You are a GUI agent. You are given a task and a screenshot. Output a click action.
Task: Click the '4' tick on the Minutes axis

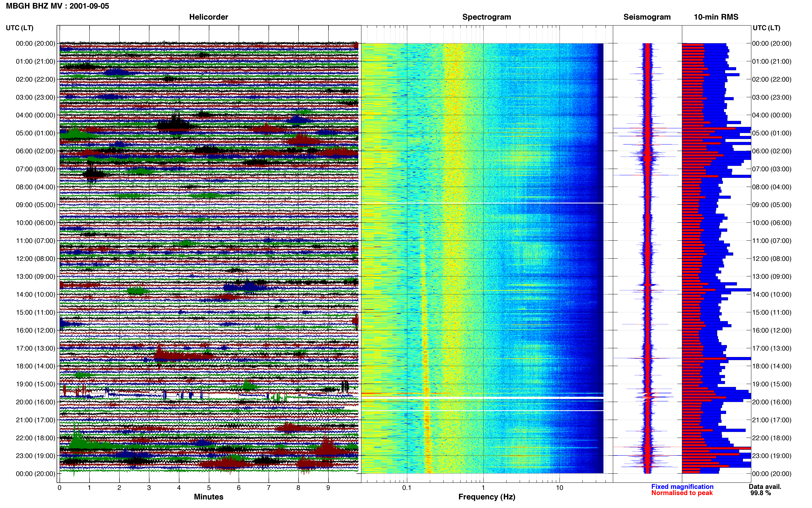pos(179,488)
